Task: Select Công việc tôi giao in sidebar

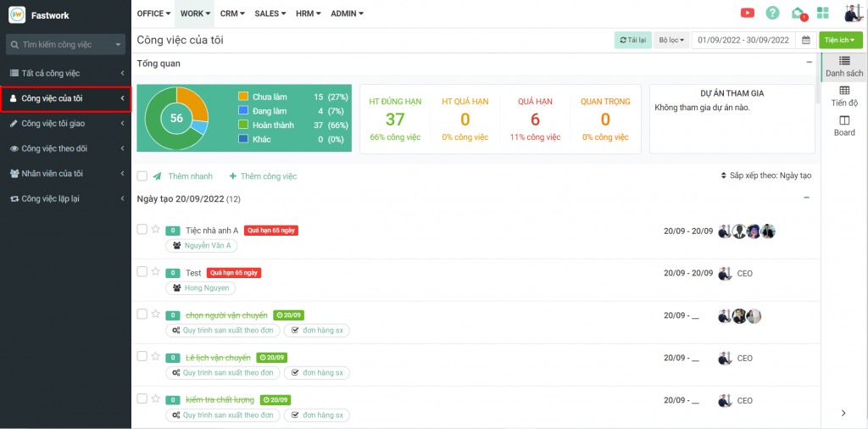Action: coord(65,124)
